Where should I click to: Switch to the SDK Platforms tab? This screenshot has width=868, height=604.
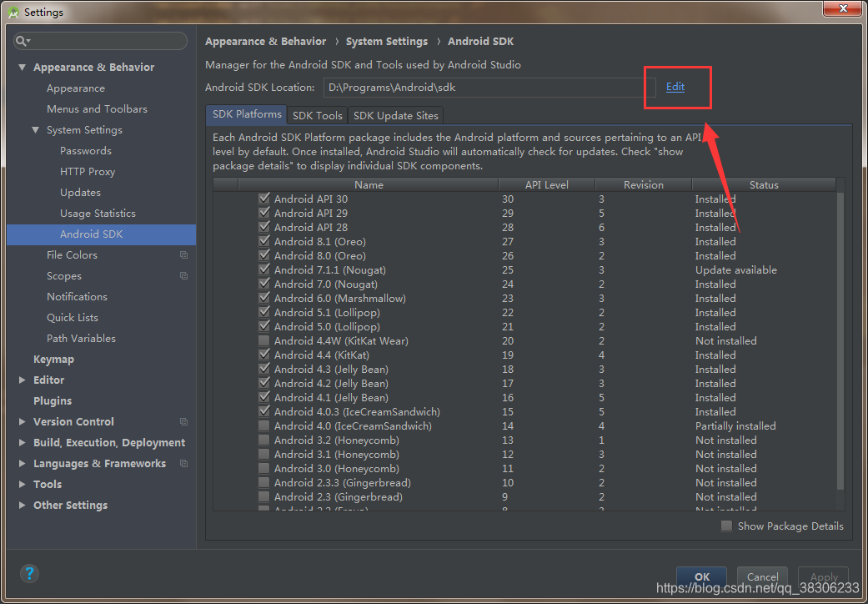(x=246, y=114)
